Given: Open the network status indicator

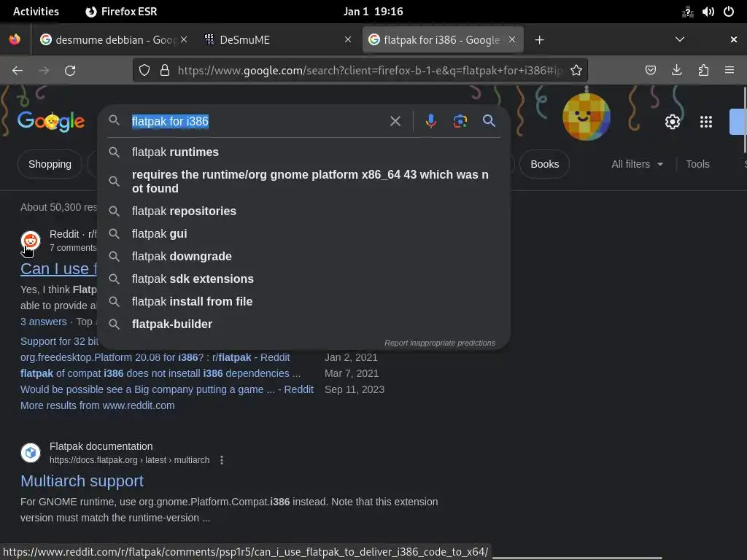Looking at the screenshot, I should [687, 12].
